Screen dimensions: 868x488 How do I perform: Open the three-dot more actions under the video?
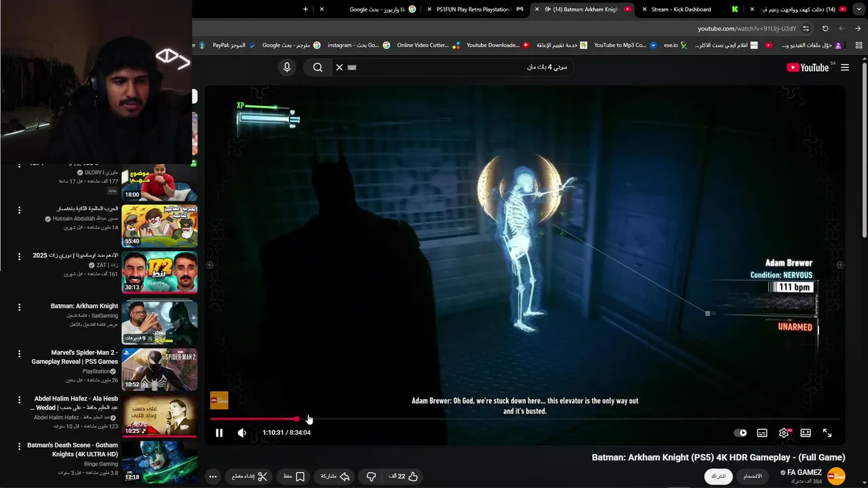click(x=213, y=476)
